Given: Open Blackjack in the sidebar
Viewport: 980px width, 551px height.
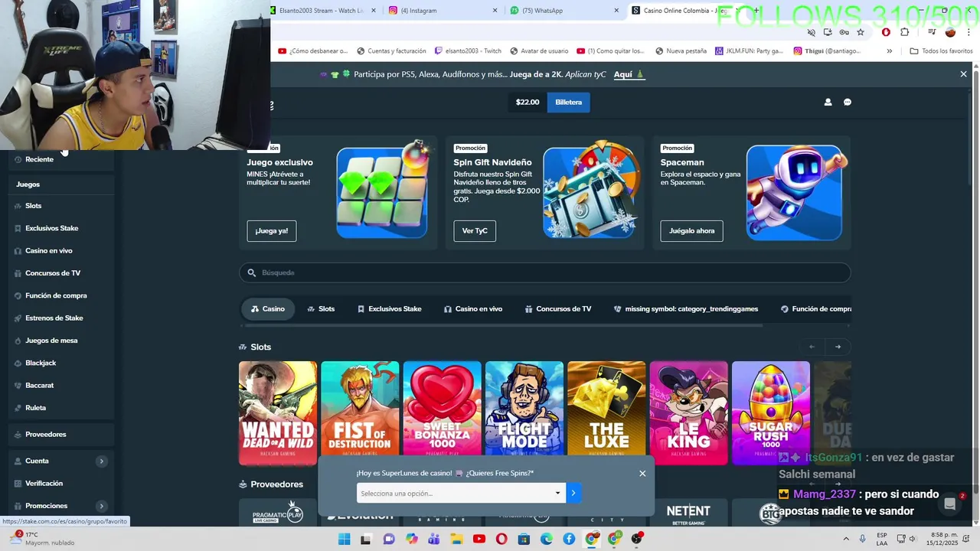Looking at the screenshot, I should click(41, 363).
